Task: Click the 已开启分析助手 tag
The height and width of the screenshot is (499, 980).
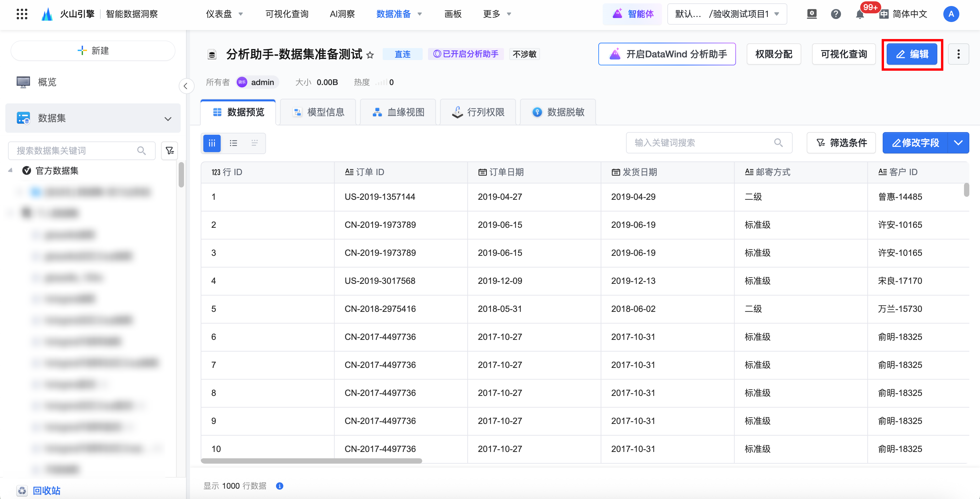Action: pos(466,54)
